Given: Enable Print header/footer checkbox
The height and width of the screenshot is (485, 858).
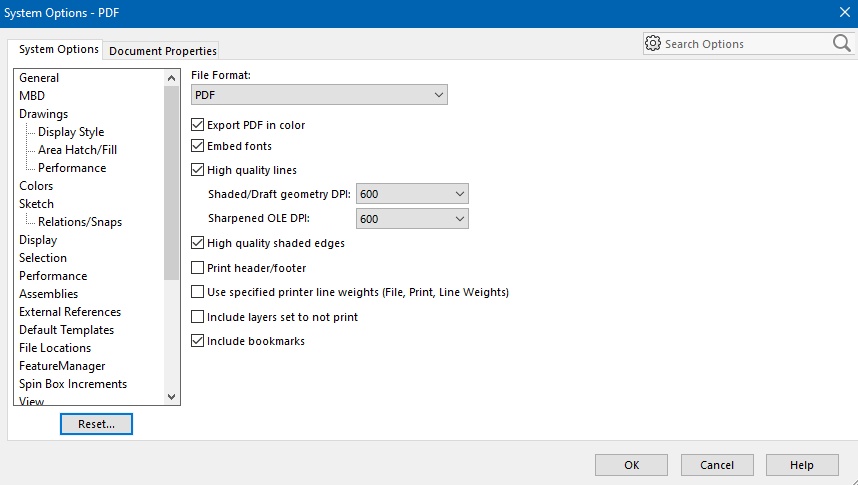Looking at the screenshot, I should point(198,268).
